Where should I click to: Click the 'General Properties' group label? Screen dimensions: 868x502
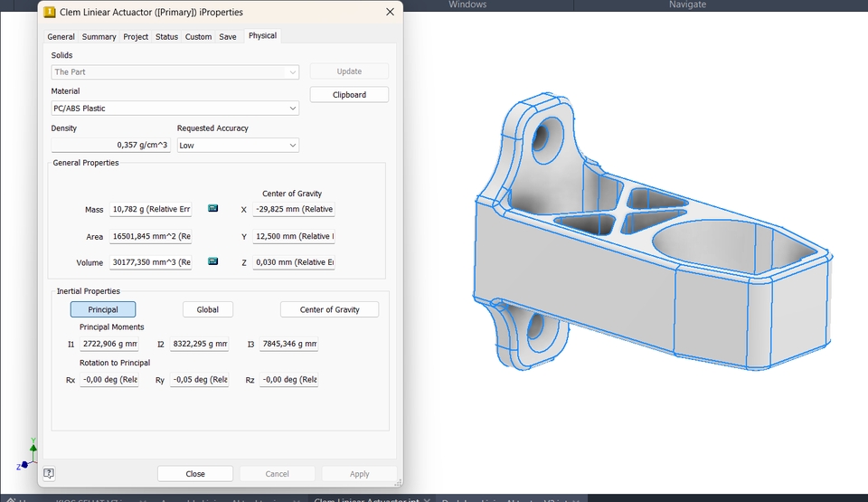click(86, 163)
